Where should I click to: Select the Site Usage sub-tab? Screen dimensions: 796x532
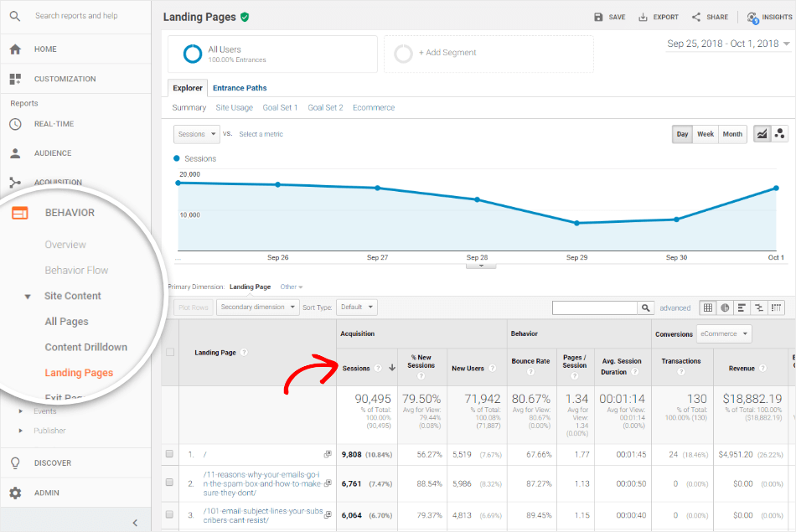[x=234, y=108]
